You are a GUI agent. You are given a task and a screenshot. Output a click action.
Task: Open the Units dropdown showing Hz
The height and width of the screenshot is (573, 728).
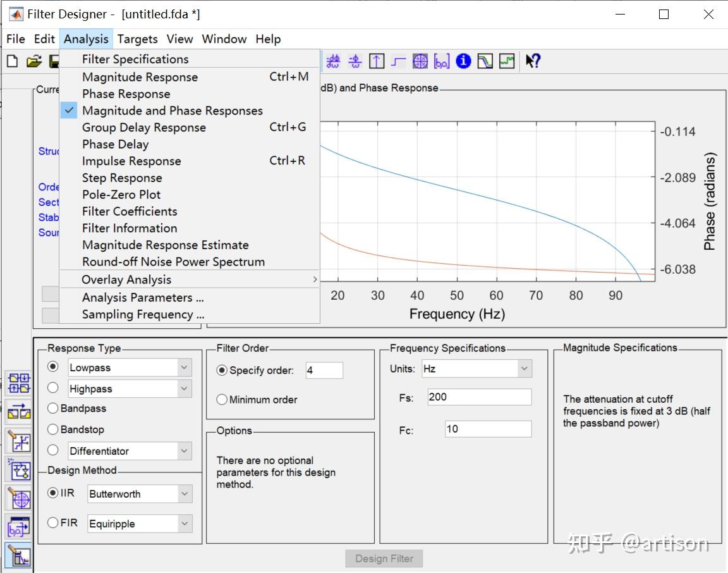pyautogui.click(x=476, y=368)
